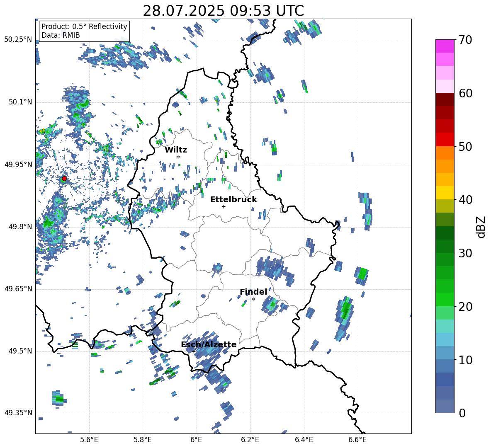Click the 49.5°N latitude label

[20, 351]
